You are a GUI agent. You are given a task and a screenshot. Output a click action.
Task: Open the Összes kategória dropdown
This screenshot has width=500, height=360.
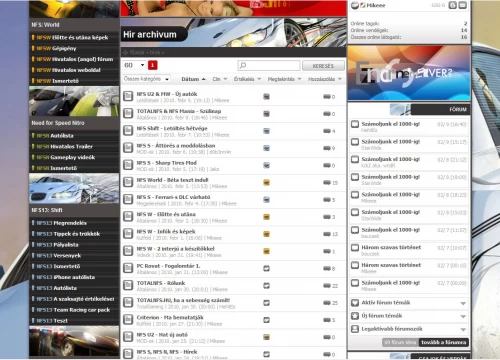146,79
